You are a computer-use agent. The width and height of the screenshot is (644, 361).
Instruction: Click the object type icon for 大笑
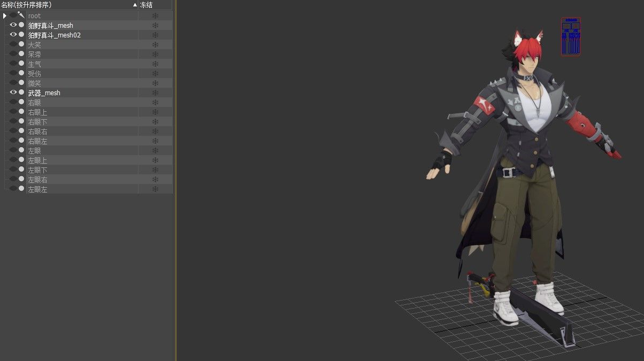(21, 44)
